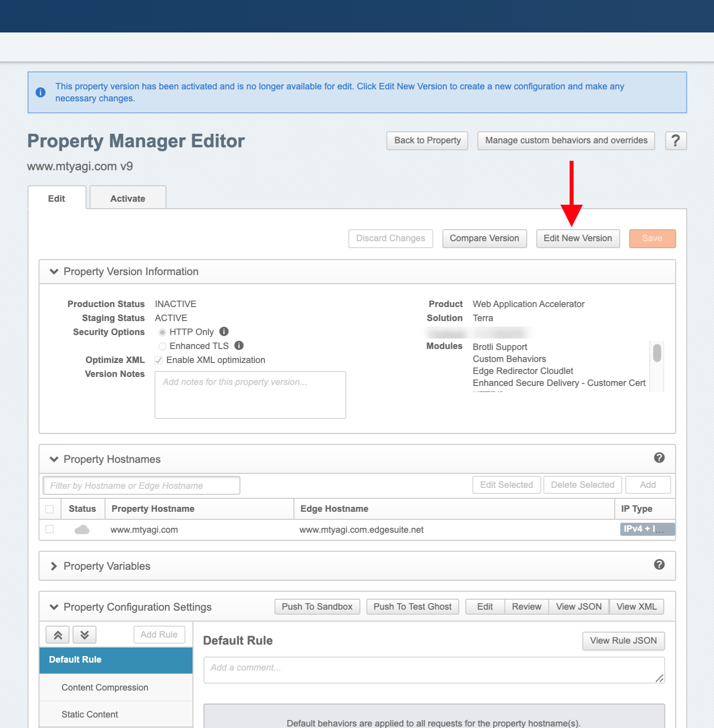The height and width of the screenshot is (728, 714).
Task: Select the Enhanced TLS radio button
Action: [x=162, y=346]
